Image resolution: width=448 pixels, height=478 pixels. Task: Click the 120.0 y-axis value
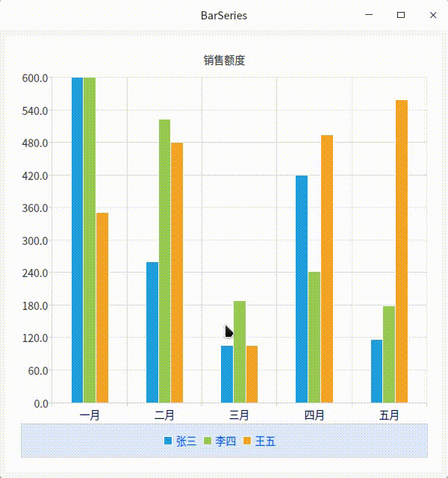point(35,338)
